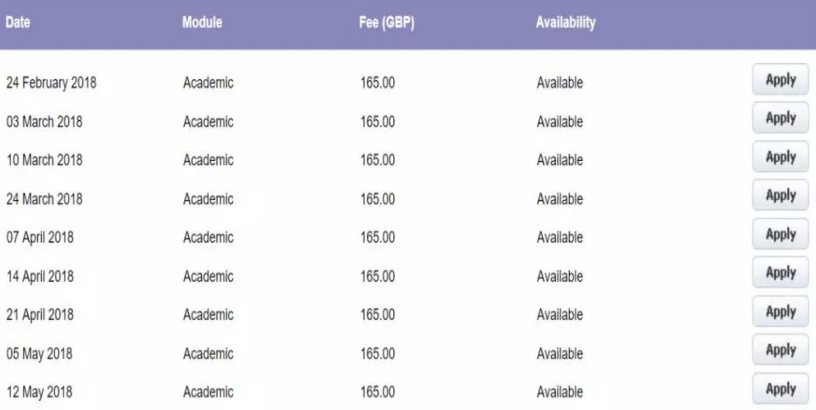Click the Date column header
Screen dimensions: 816x410
click(20, 23)
